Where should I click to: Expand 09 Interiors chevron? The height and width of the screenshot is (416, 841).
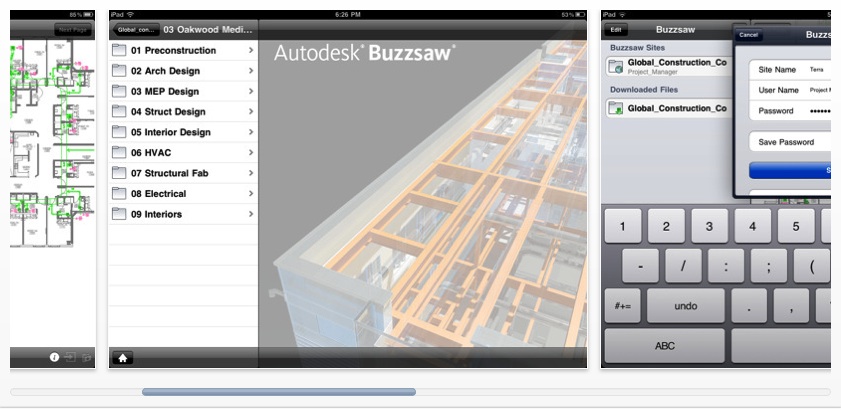coord(250,214)
